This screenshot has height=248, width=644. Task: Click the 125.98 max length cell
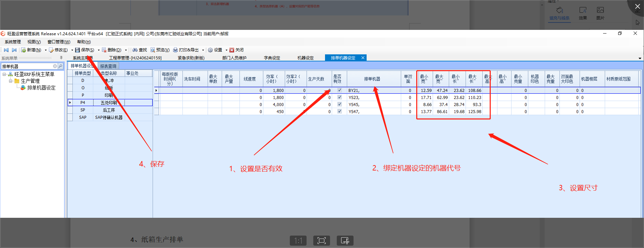474,111
